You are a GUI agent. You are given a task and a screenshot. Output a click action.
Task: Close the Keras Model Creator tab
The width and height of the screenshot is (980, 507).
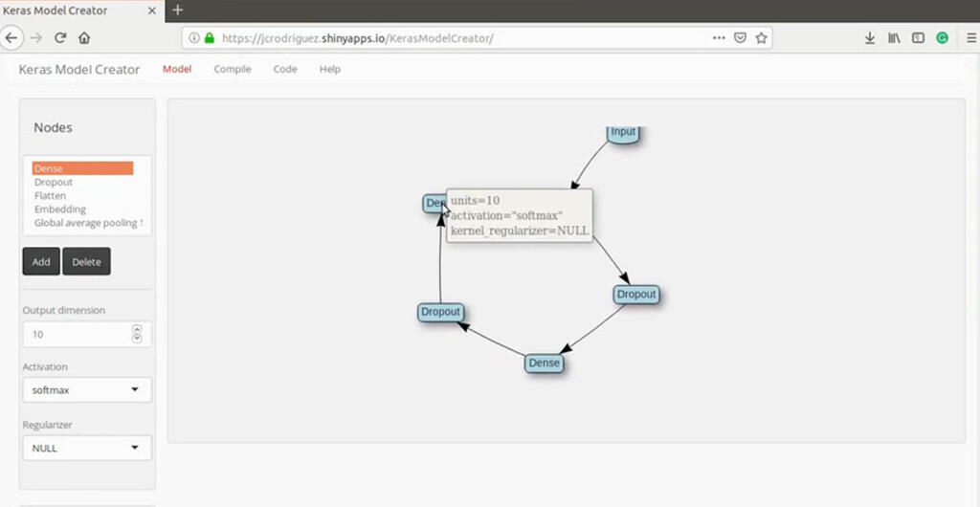(x=151, y=11)
